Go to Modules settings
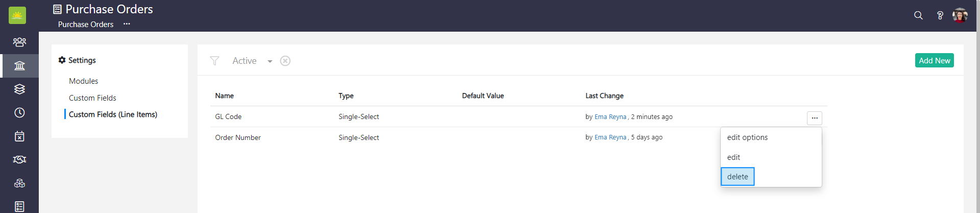This screenshot has width=980, height=213. tap(84, 81)
